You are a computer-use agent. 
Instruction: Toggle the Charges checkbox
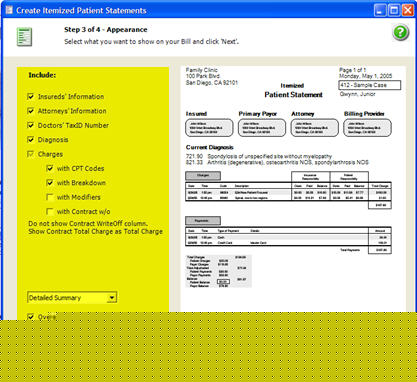click(31, 154)
